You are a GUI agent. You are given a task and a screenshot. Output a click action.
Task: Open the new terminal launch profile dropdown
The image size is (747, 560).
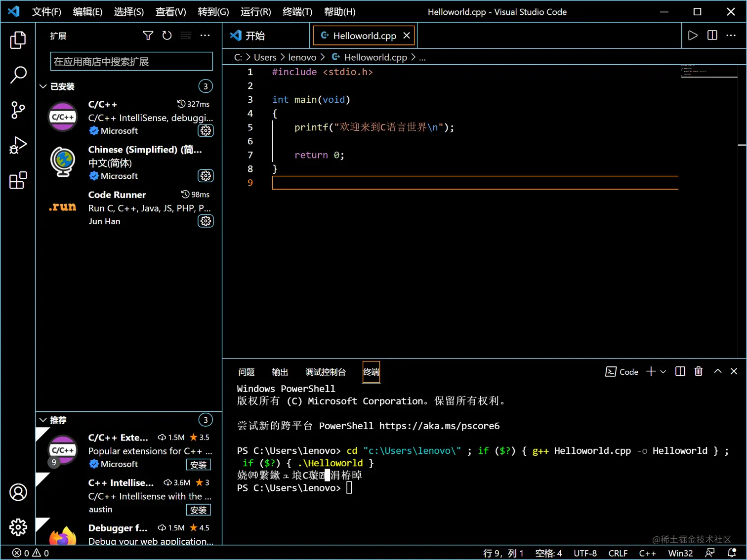click(x=663, y=371)
